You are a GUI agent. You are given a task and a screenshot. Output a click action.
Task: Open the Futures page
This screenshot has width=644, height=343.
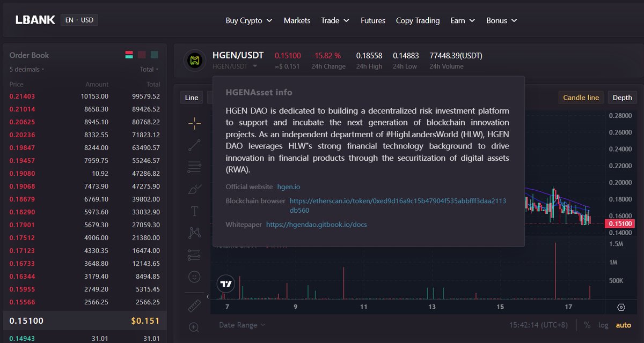(373, 20)
